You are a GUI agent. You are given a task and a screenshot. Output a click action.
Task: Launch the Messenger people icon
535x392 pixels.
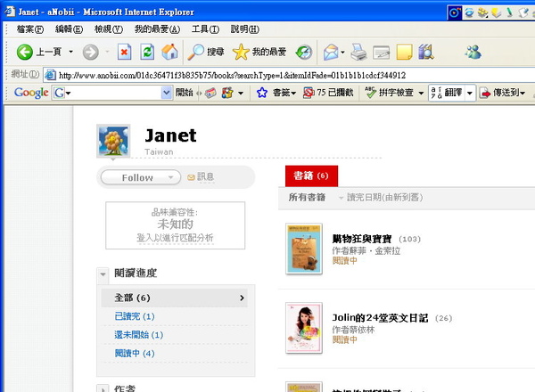point(473,53)
